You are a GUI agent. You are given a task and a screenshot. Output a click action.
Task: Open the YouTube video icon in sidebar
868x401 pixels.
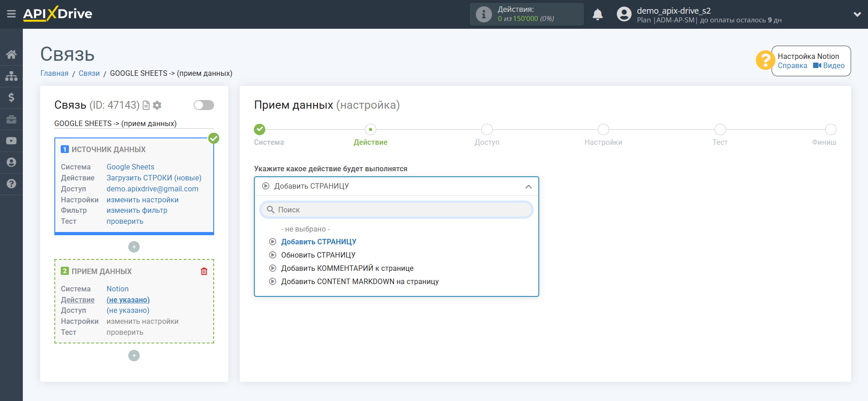point(11,141)
